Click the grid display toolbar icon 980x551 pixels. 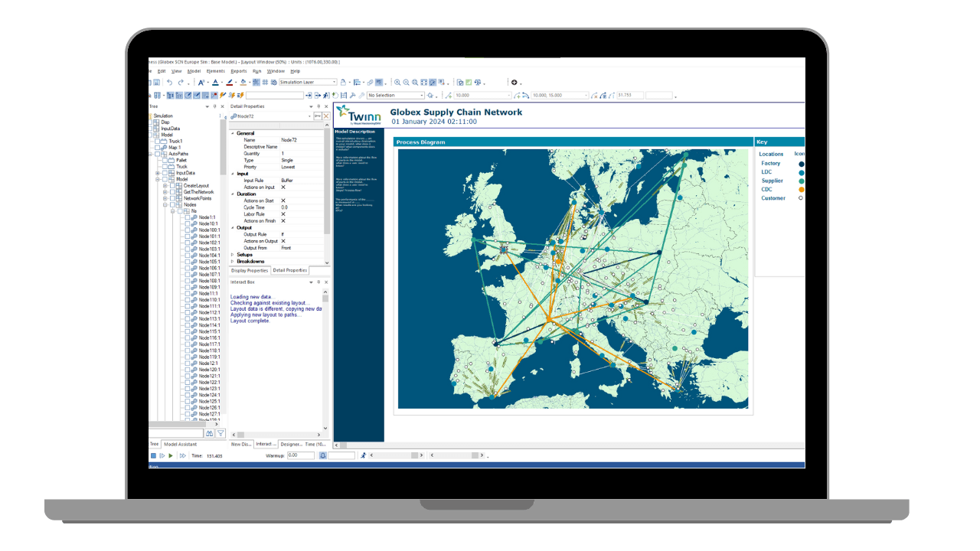pyautogui.click(x=265, y=82)
